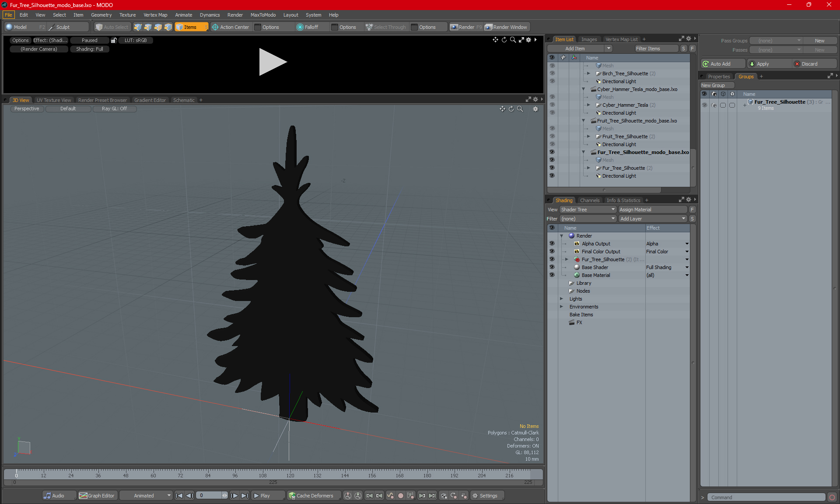Hide the Base Shader layer
The image size is (840, 504).
[552, 267]
